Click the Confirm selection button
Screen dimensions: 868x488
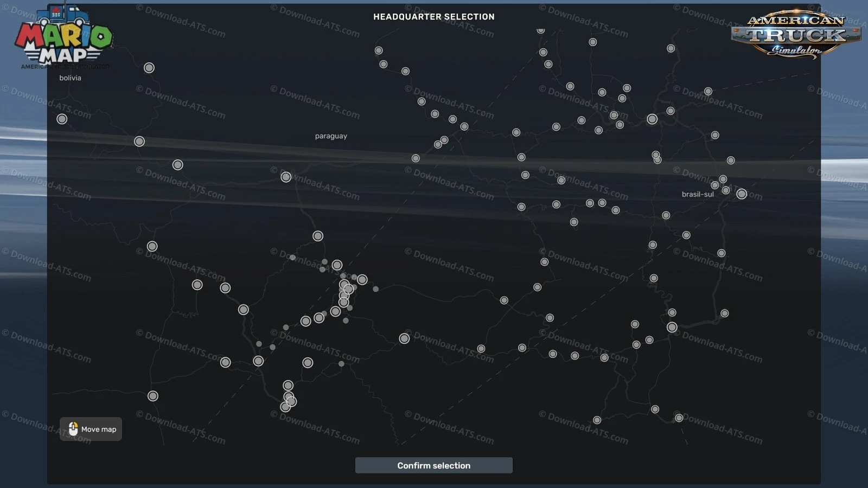(433, 465)
